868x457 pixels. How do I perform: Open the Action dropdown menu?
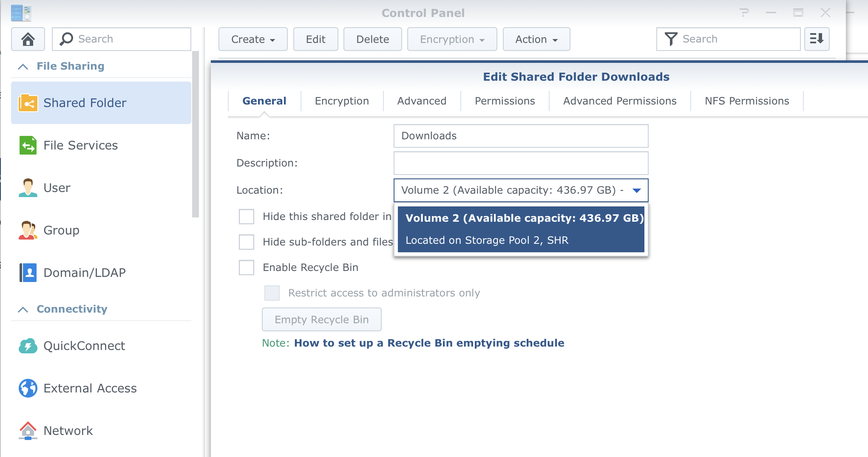[x=536, y=39]
